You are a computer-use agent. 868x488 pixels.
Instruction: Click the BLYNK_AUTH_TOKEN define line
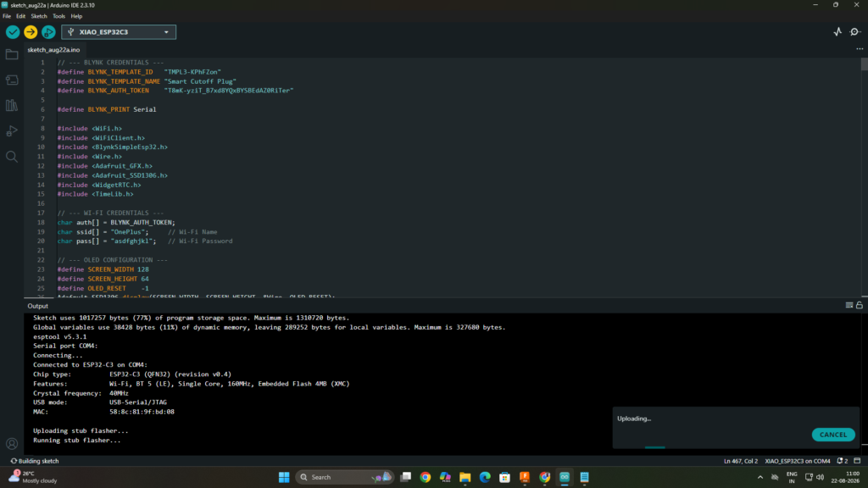175,91
